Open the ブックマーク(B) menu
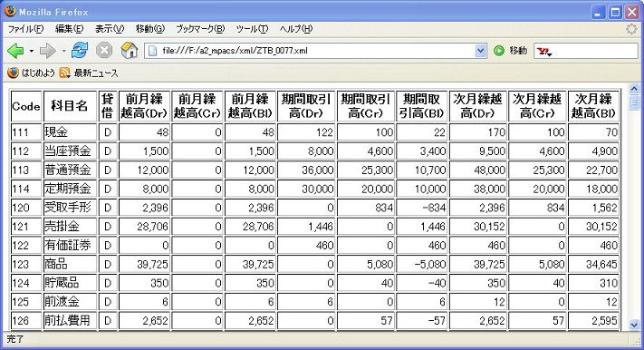This screenshot has height=350, width=644. pos(200,29)
